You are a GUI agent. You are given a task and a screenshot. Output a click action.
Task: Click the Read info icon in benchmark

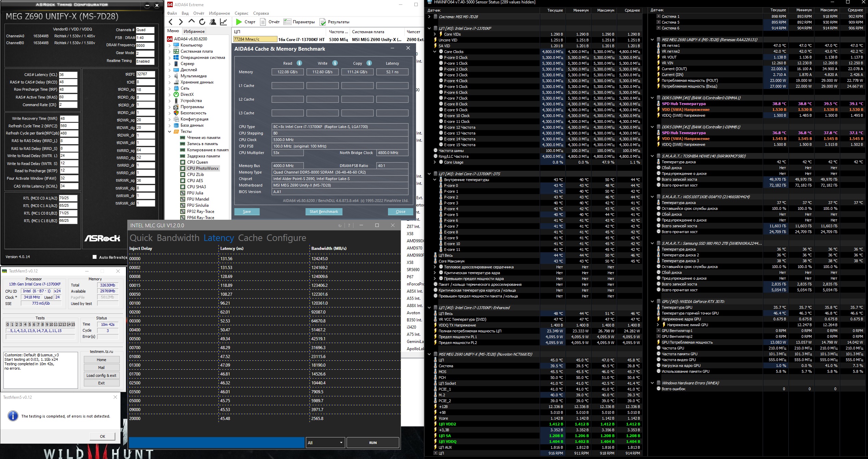tap(299, 63)
